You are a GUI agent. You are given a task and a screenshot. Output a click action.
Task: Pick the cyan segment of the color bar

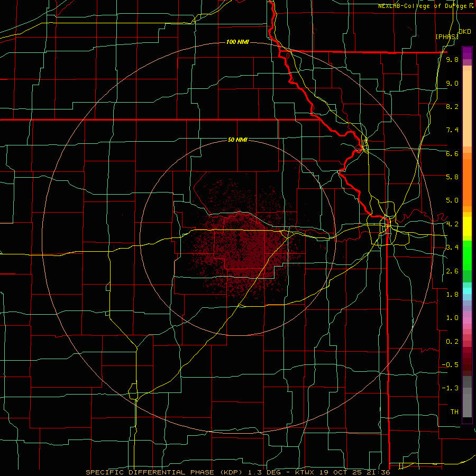coord(467,291)
